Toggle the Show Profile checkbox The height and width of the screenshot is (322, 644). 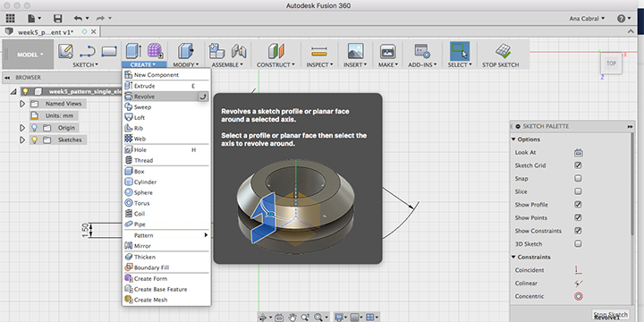(x=579, y=205)
